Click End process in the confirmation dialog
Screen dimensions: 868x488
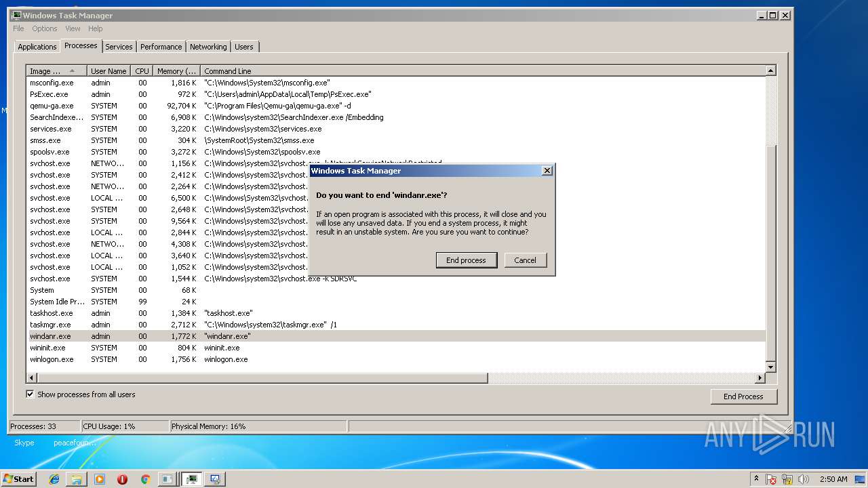(x=467, y=260)
